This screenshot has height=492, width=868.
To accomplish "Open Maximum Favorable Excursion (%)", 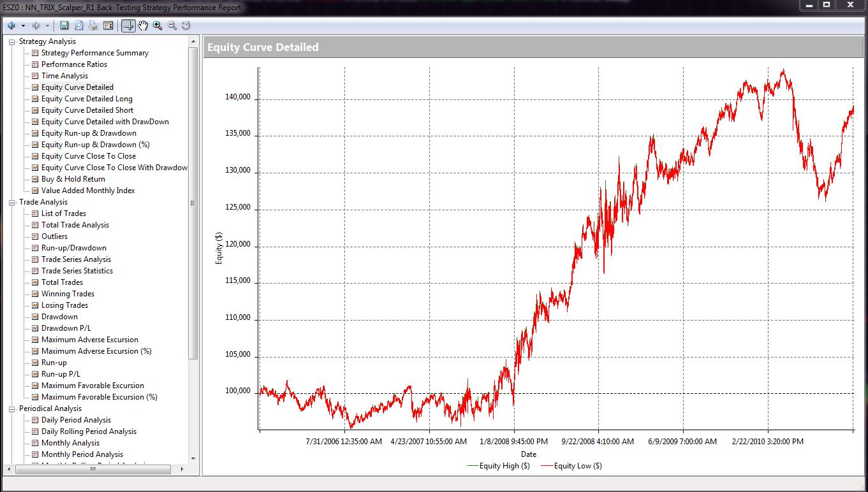I will [99, 397].
